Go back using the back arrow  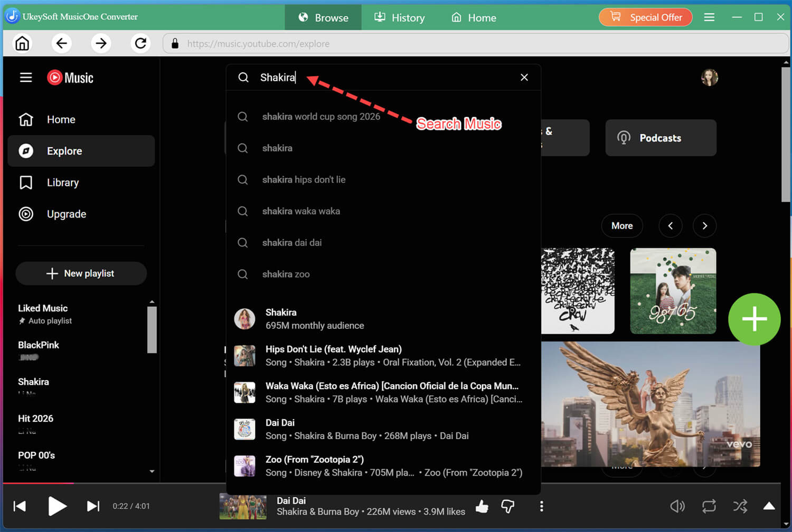pyautogui.click(x=61, y=43)
